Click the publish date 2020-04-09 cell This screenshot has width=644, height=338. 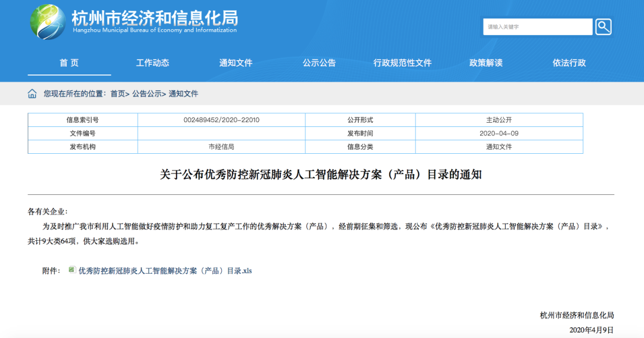click(499, 134)
